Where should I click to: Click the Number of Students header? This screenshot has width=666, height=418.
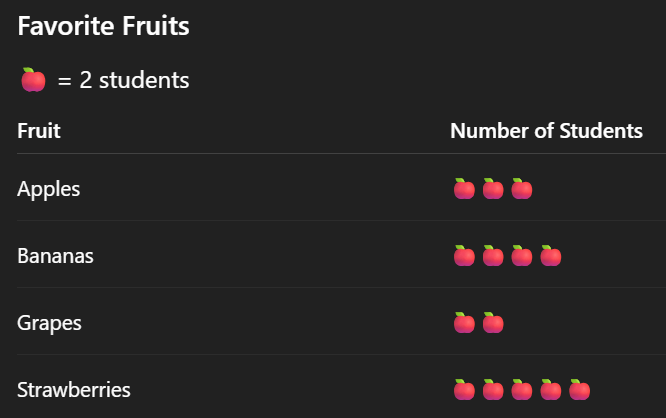[546, 131]
